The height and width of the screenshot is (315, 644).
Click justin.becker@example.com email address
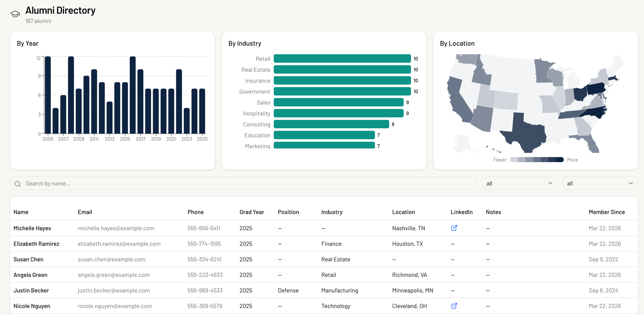click(114, 290)
